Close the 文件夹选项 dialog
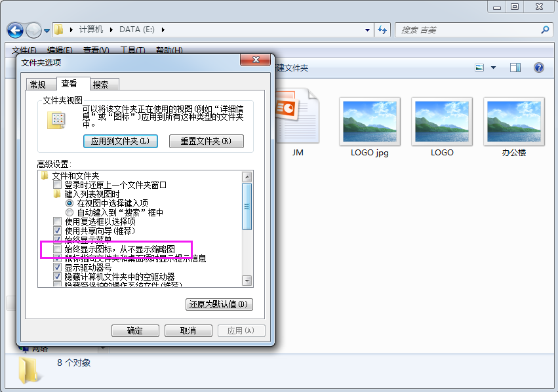 256,60
